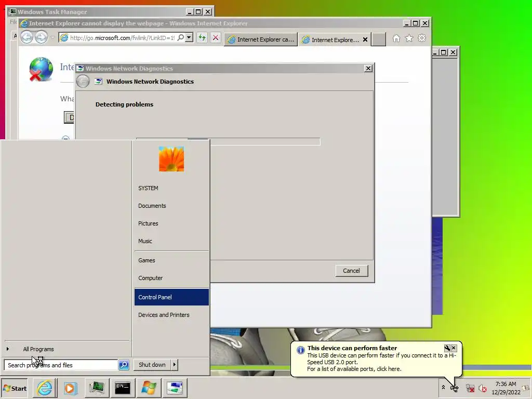Click the Internet Explorer forward arrow button
This screenshot has height=399, width=532.
click(x=42, y=37)
